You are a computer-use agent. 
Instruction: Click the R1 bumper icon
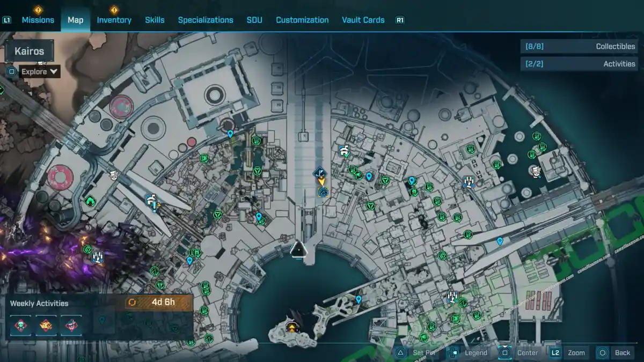pyautogui.click(x=400, y=20)
